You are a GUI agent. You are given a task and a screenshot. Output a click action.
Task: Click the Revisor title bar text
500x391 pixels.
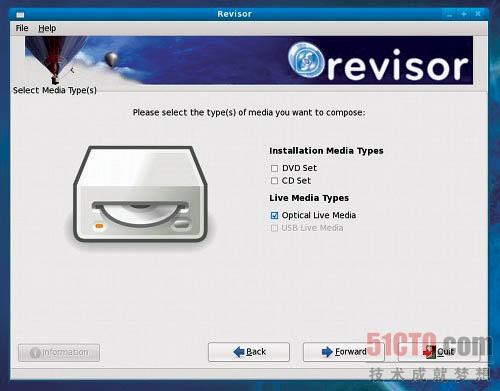tap(235, 14)
